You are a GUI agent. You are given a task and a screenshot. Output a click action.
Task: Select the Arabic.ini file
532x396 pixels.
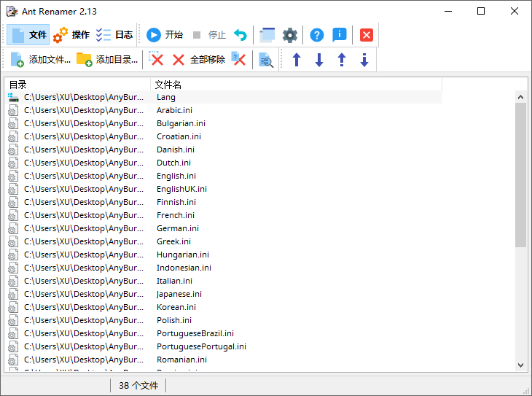(x=224, y=110)
